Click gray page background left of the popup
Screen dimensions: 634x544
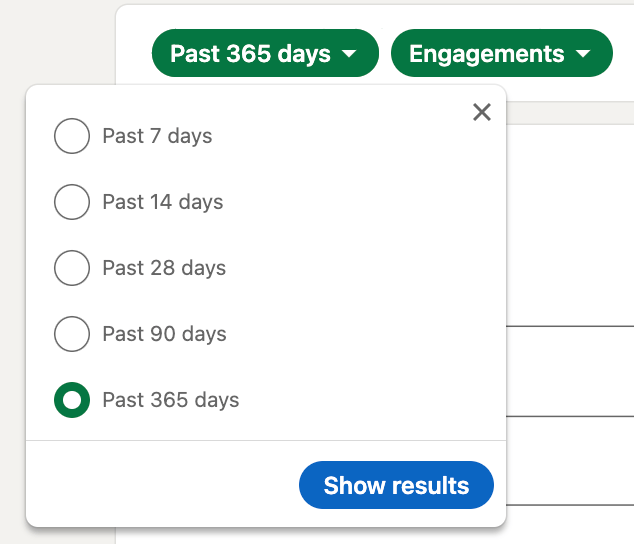coord(12,300)
